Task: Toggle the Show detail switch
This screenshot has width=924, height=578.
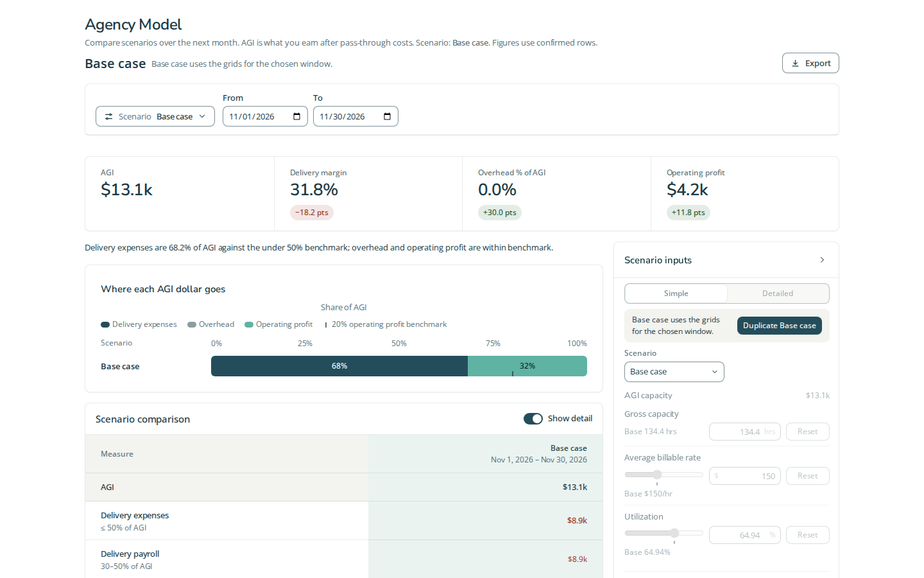Action: pos(533,419)
